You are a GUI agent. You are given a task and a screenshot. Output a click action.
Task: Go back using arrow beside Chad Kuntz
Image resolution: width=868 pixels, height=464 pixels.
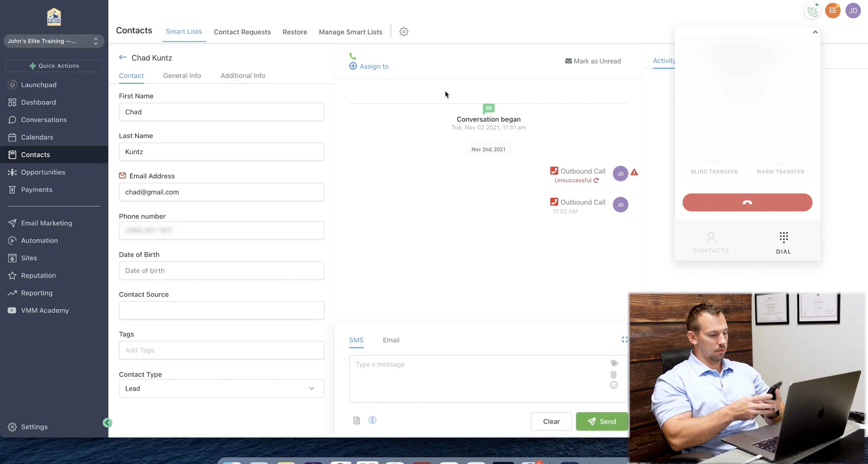(123, 57)
